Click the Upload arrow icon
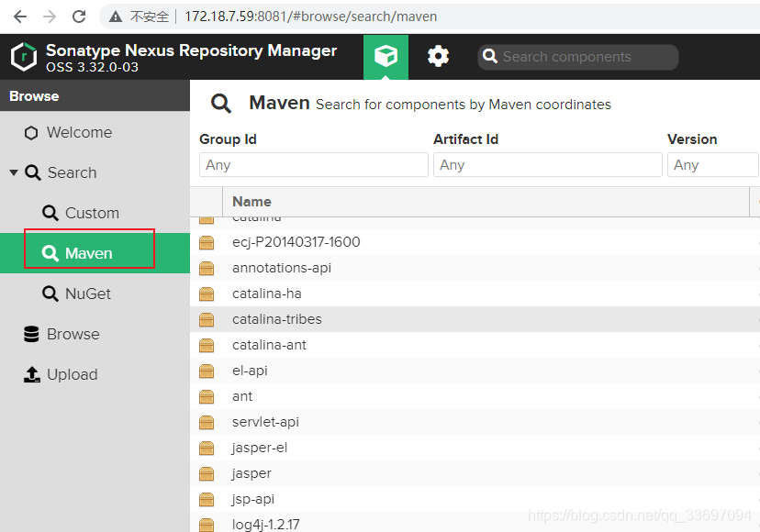This screenshot has height=532, width=760. [32, 374]
